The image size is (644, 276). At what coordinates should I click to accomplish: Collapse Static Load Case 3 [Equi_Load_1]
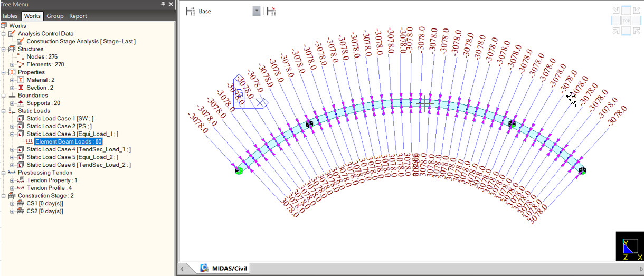click(12, 134)
